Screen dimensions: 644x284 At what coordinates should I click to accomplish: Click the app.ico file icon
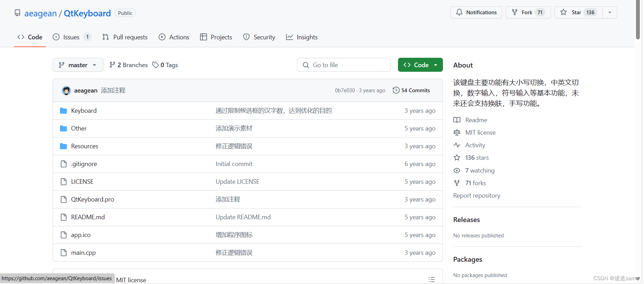63,235
